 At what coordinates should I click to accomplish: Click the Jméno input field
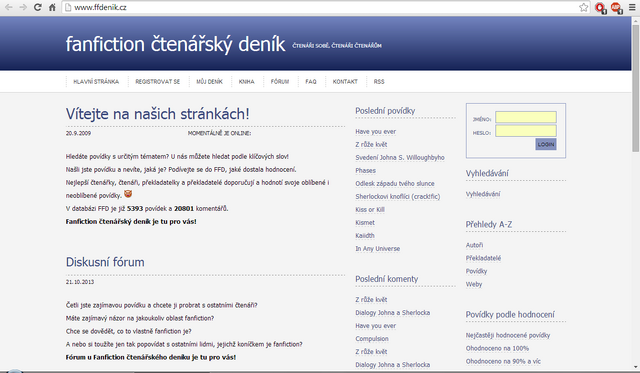[x=526, y=117]
